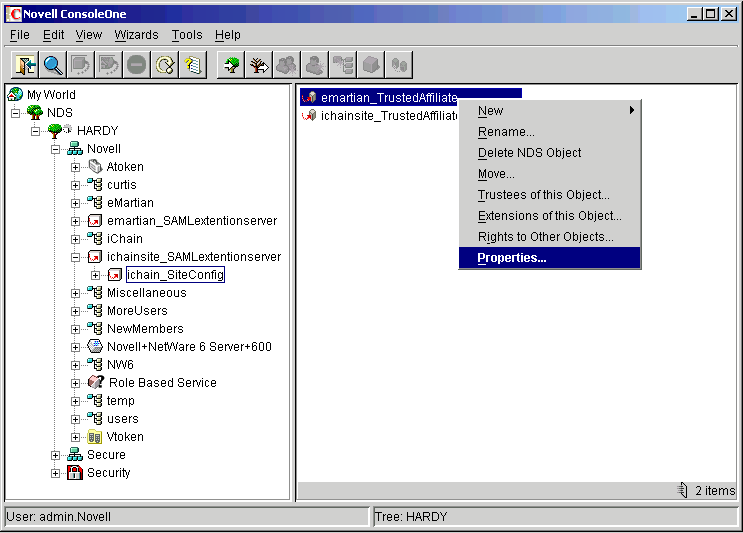
Task: Click the Role Based Service icon
Action: (96, 382)
